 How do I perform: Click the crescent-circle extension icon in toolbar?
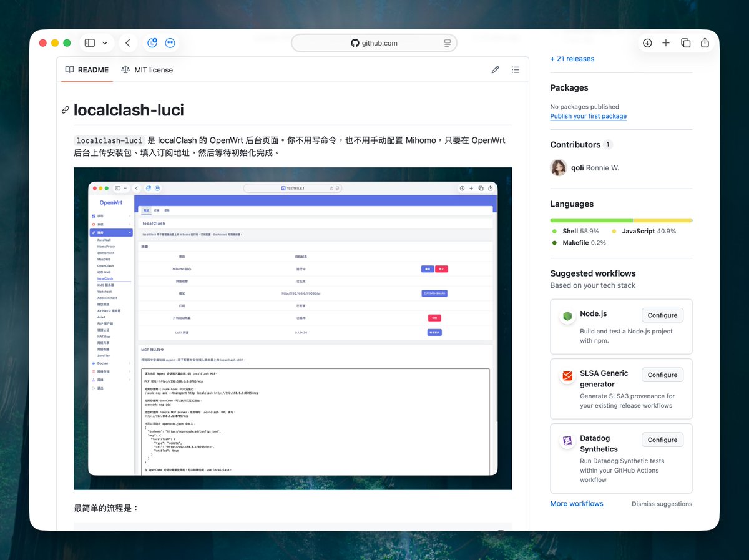tap(152, 43)
